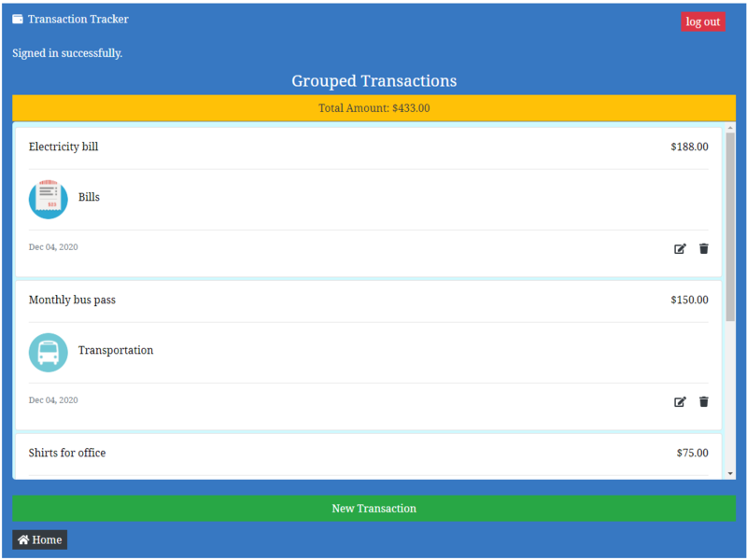Click the scrollbar up arrow in transactions list
Screen dimensions: 747x560
(x=730, y=128)
